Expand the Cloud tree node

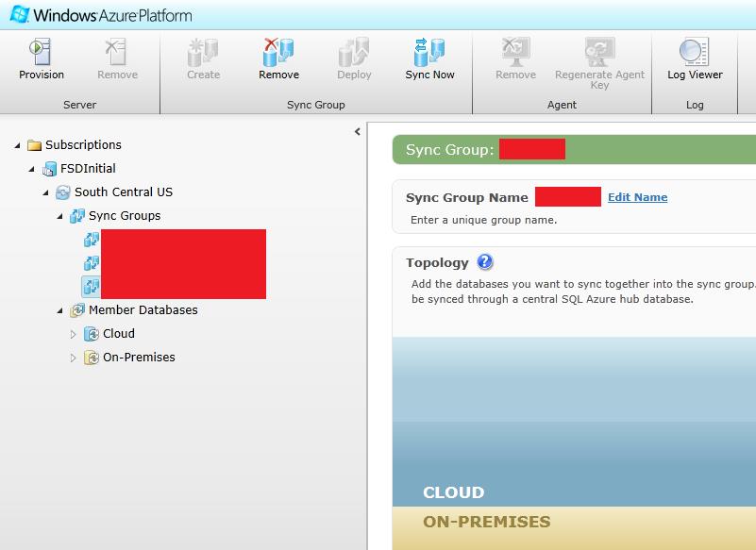point(74,334)
